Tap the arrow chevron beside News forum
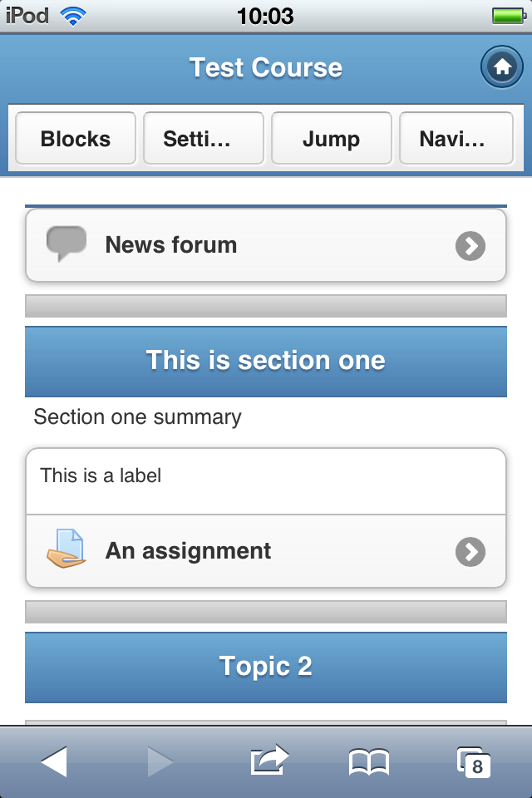Image resolution: width=532 pixels, height=798 pixels. (x=470, y=246)
